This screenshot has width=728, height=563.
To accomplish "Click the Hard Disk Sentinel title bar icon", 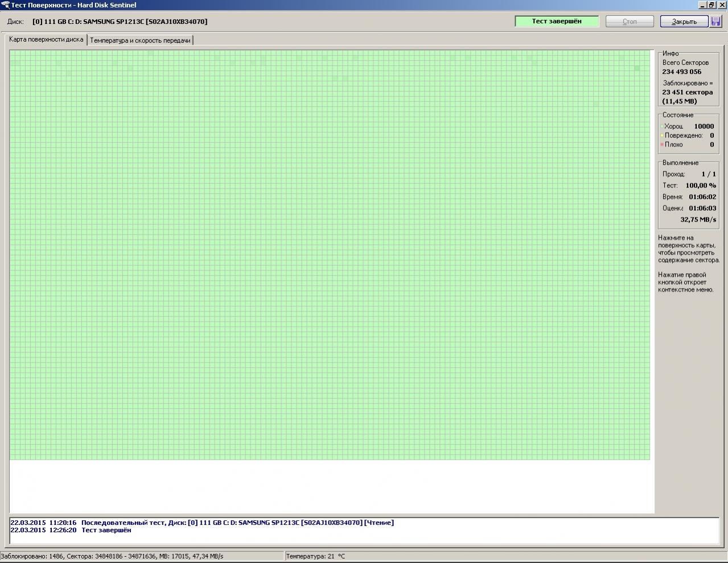I will coord(5,5).
